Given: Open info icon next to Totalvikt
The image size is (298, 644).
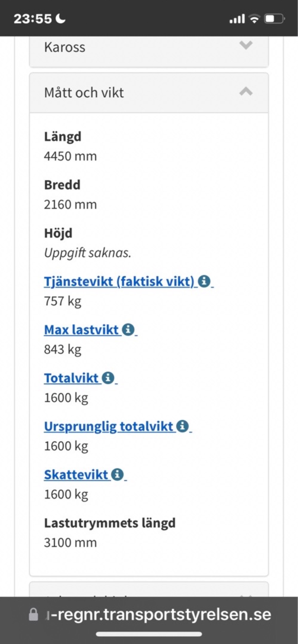Looking at the screenshot, I should (x=108, y=378).
